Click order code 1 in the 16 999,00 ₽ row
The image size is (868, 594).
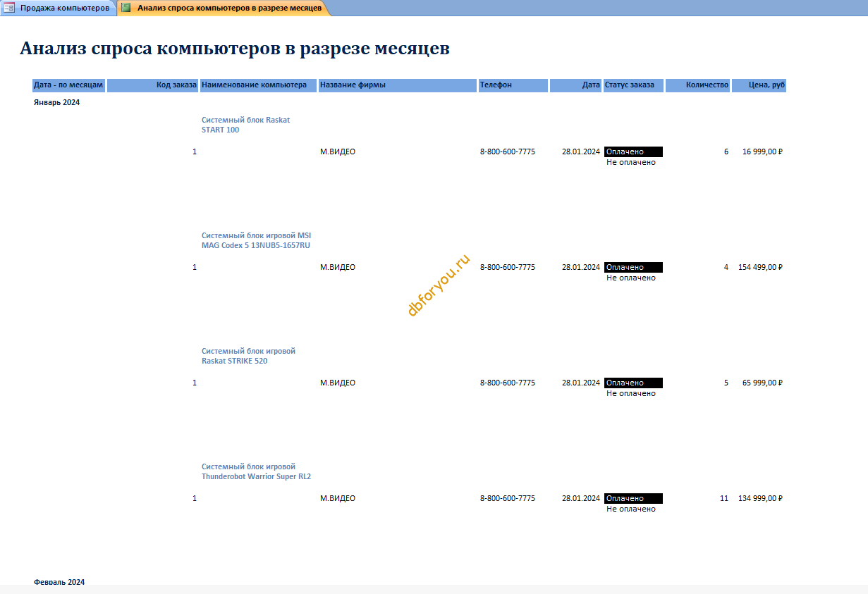[x=195, y=151]
